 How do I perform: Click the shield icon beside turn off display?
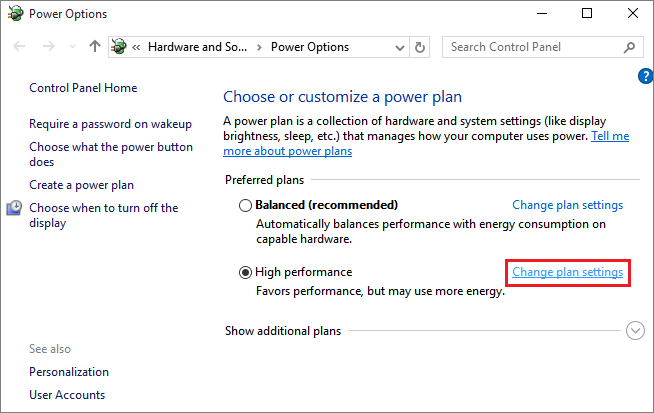point(15,208)
